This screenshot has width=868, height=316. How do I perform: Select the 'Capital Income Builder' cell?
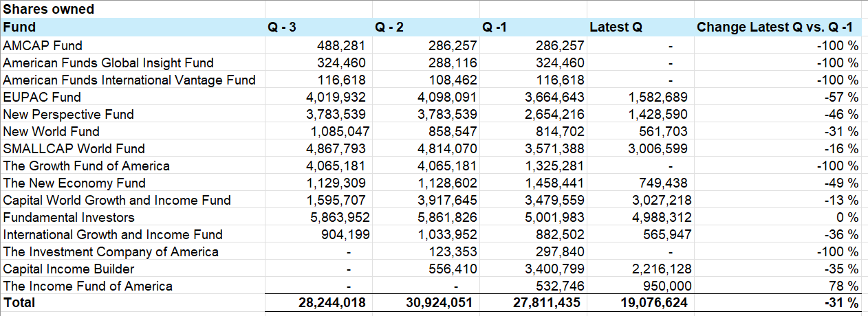tap(133, 269)
